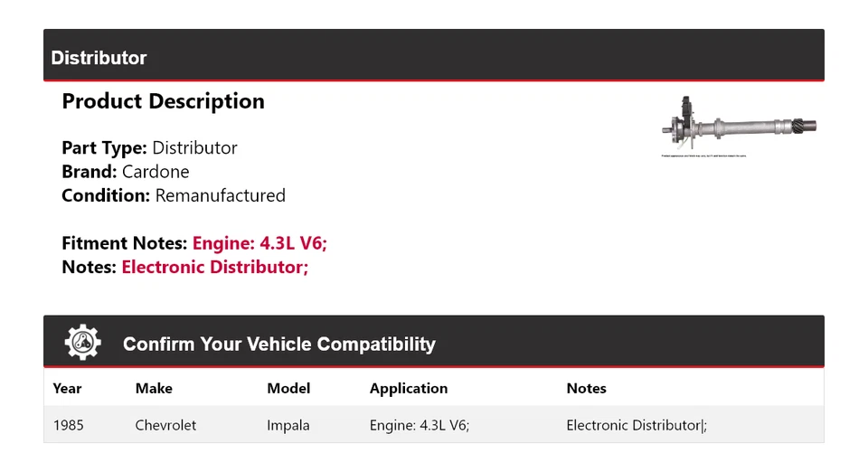Image resolution: width=868 pixels, height=472 pixels.
Task: Sort by the Year column header
Action: coord(67,388)
